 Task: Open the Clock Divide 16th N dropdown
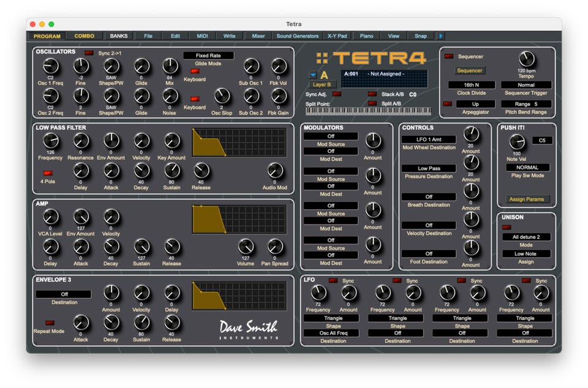click(x=472, y=85)
